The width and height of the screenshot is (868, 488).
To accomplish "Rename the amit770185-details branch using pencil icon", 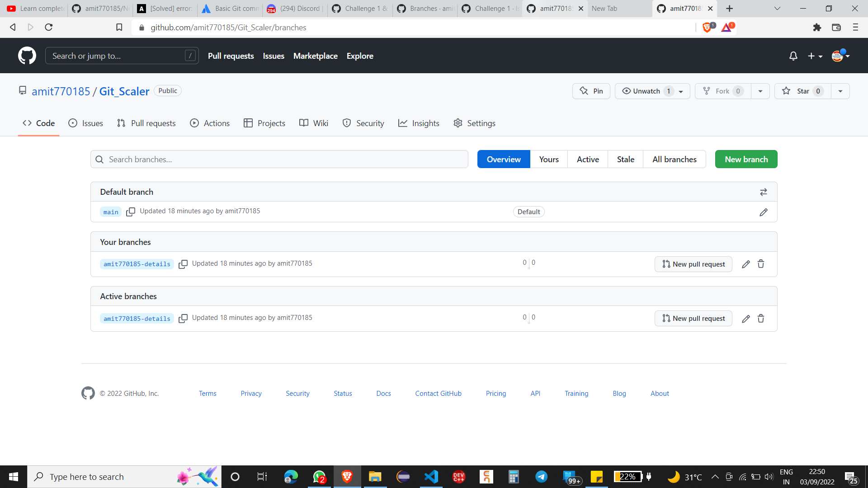I will pyautogui.click(x=746, y=264).
